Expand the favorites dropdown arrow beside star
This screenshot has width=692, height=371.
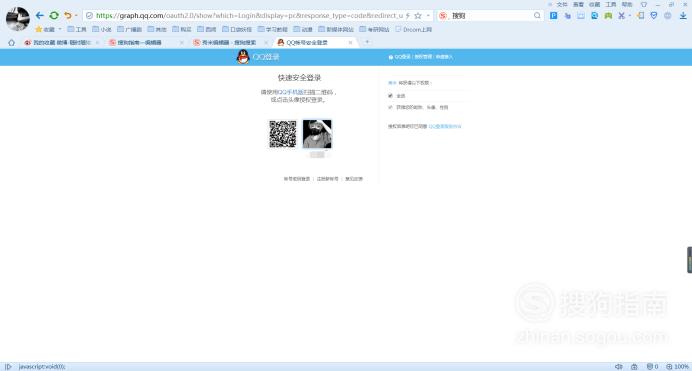tap(60, 29)
